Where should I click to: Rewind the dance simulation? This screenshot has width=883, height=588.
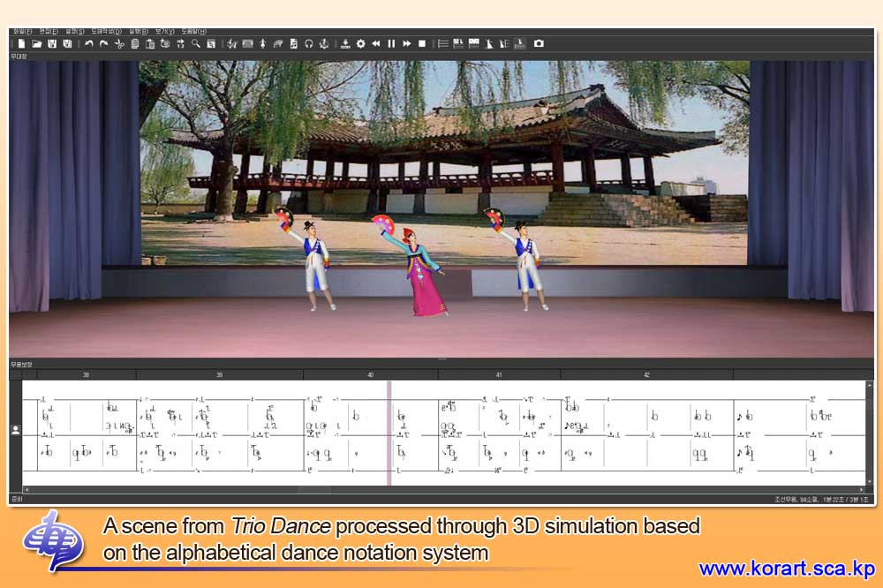(x=375, y=43)
